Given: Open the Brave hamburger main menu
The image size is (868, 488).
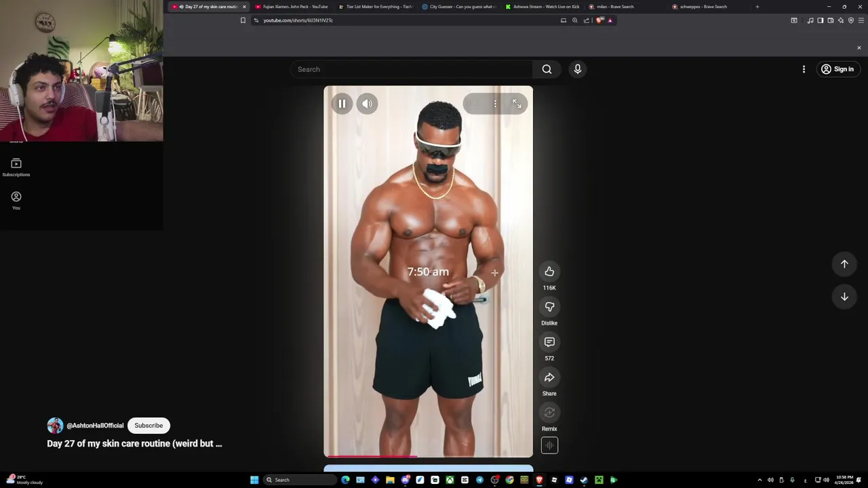Looking at the screenshot, I should click(x=861, y=20).
